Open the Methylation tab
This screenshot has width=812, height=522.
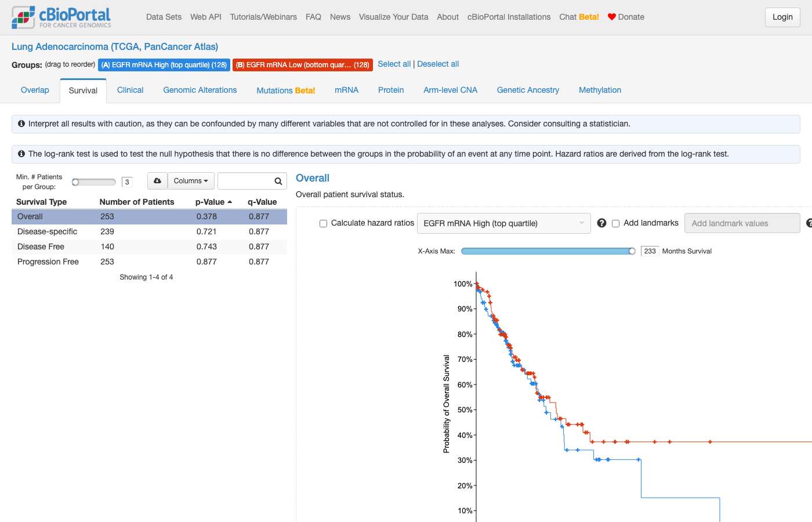tap(600, 90)
